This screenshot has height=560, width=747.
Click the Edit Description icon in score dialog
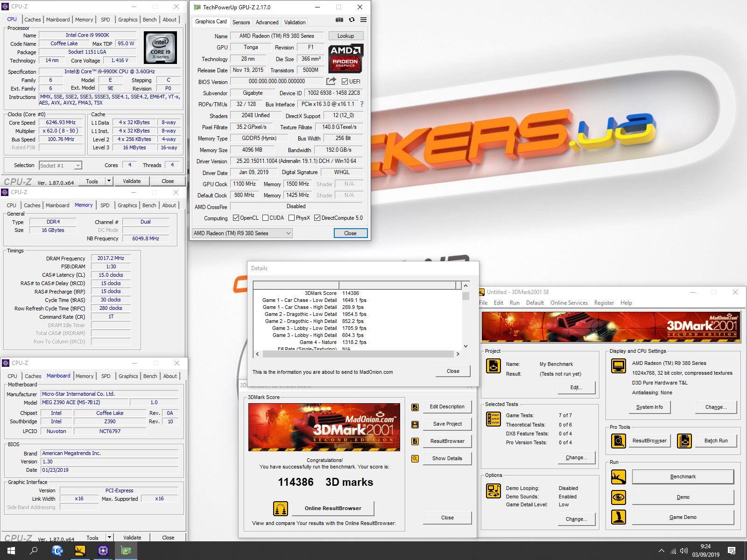point(415,407)
